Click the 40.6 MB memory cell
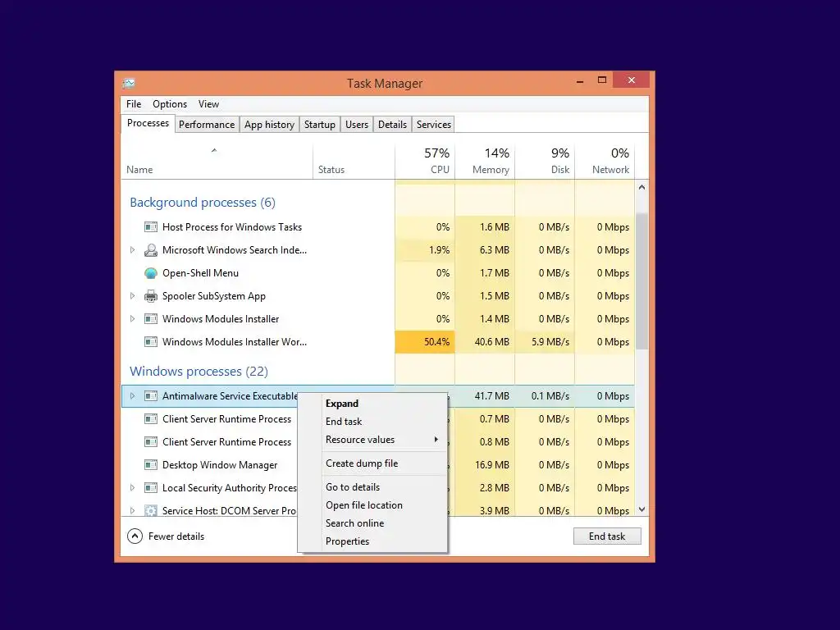Image resolution: width=840 pixels, height=630 pixels. tap(485, 342)
